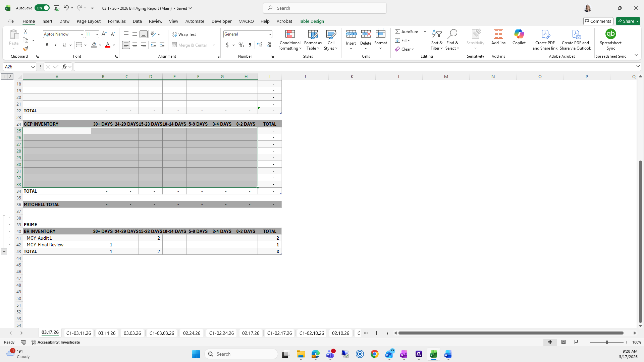Click the Percent Style icon

click(x=241, y=45)
